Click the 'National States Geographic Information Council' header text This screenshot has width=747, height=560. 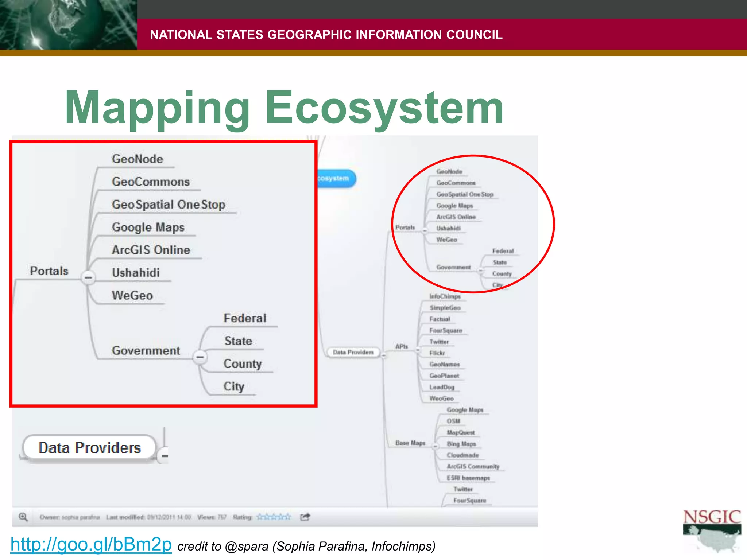(326, 35)
